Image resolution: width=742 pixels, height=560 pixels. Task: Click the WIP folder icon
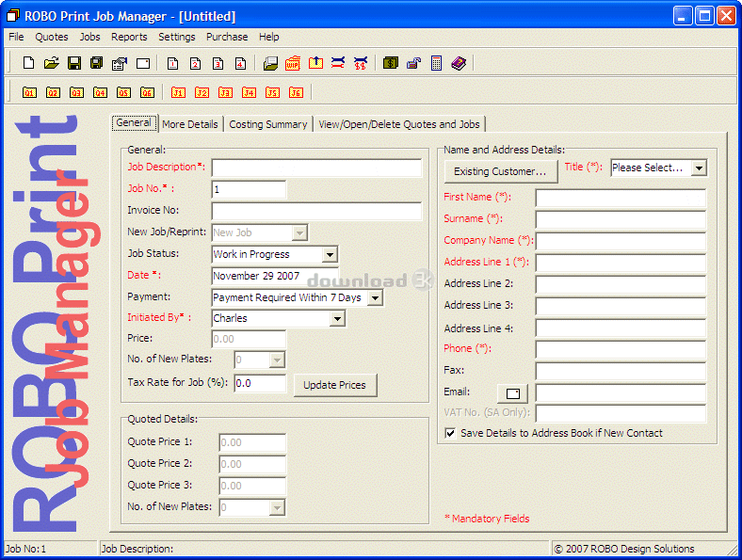[x=293, y=63]
